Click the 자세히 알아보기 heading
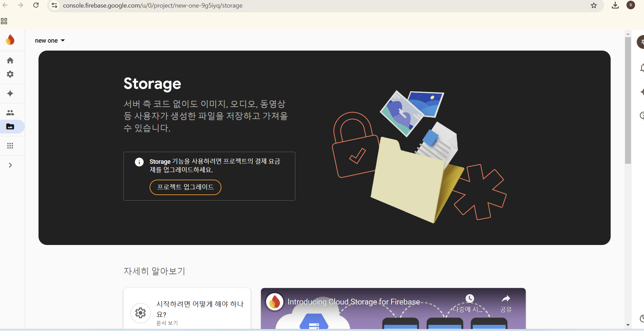The image size is (644, 331). pos(154,271)
